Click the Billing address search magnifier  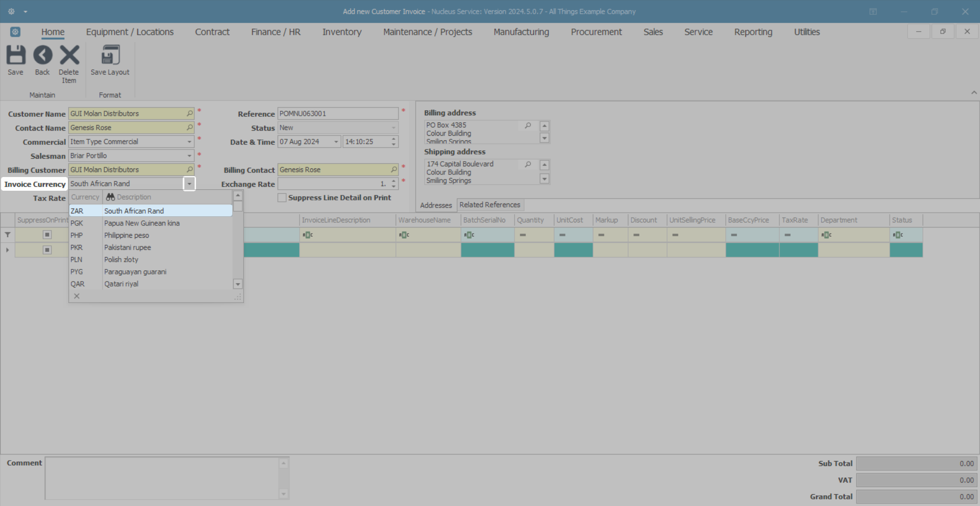click(528, 125)
